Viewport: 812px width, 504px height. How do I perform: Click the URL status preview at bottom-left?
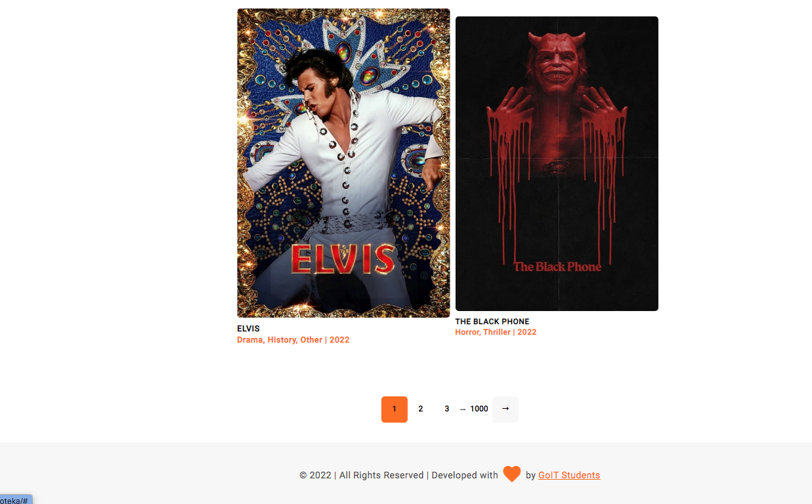tap(16, 499)
